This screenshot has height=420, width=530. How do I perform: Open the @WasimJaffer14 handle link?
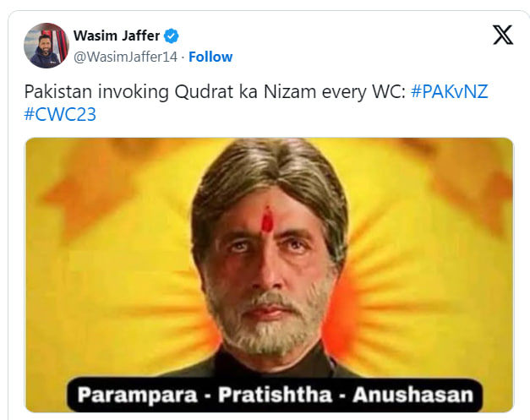tap(125, 57)
